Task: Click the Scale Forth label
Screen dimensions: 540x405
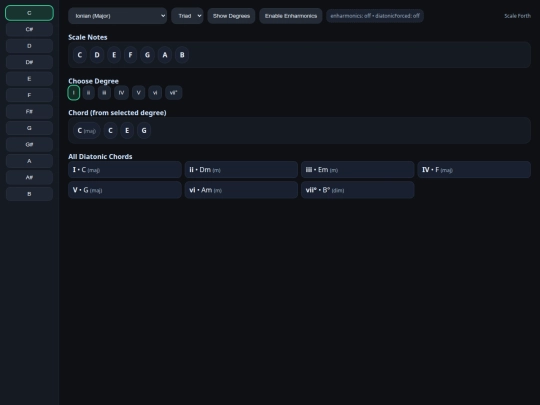Action: pos(517,16)
